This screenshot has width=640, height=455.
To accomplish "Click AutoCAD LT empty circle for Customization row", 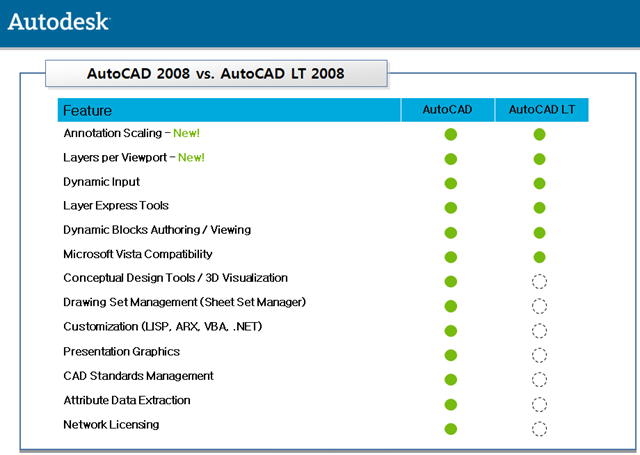I will pyautogui.click(x=539, y=331).
